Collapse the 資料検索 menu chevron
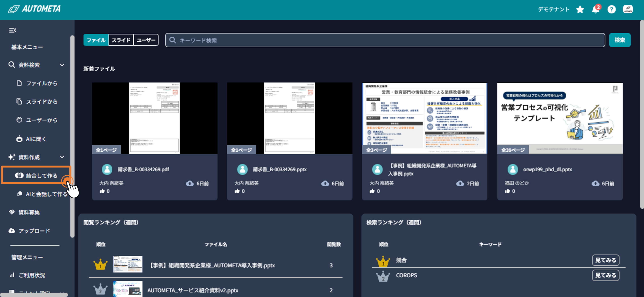The width and height of the screenshot is (644, 297). [62, 65]
